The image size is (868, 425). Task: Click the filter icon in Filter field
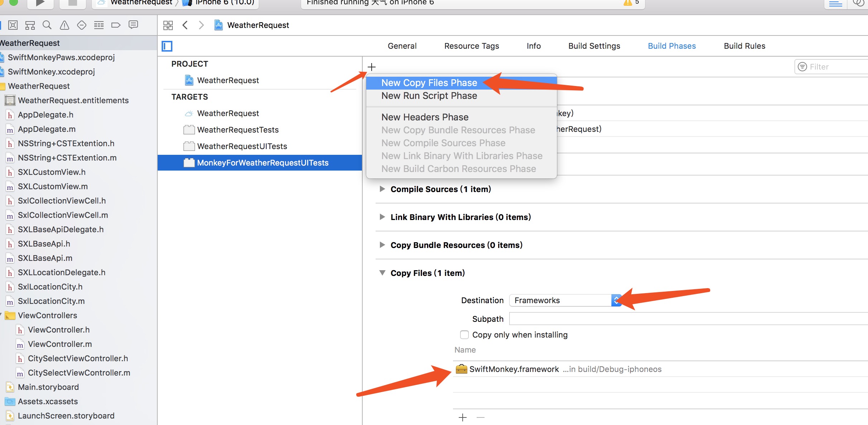(x=802, y=67)
